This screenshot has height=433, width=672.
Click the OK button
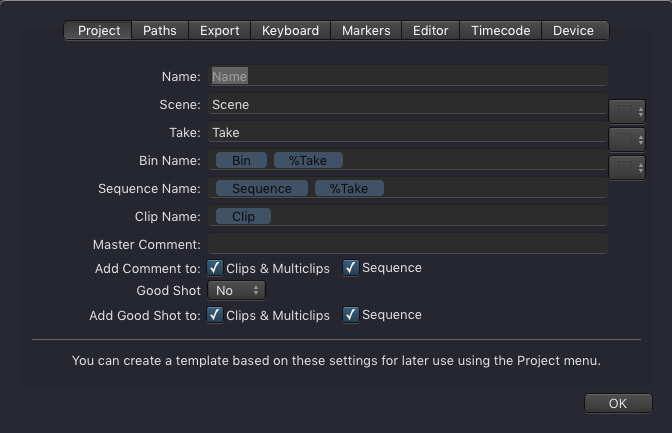click(618, 403)
